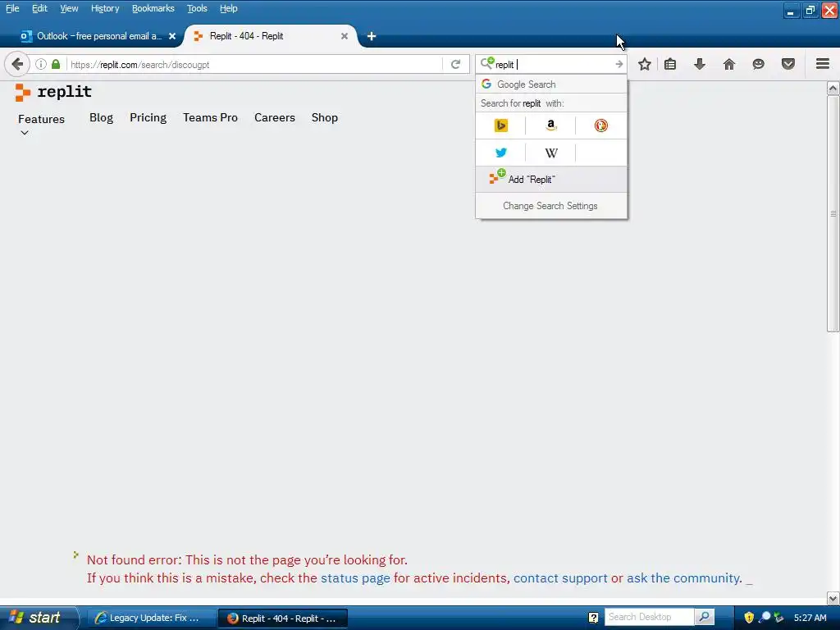Add "Replit" as search engine
840x630 pixels.
click(x=550, y=179)
